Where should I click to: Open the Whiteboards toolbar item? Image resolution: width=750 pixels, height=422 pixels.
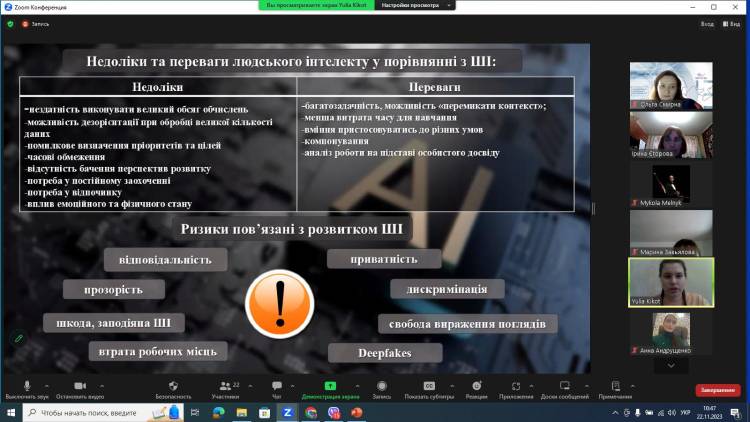coord(565,386)
